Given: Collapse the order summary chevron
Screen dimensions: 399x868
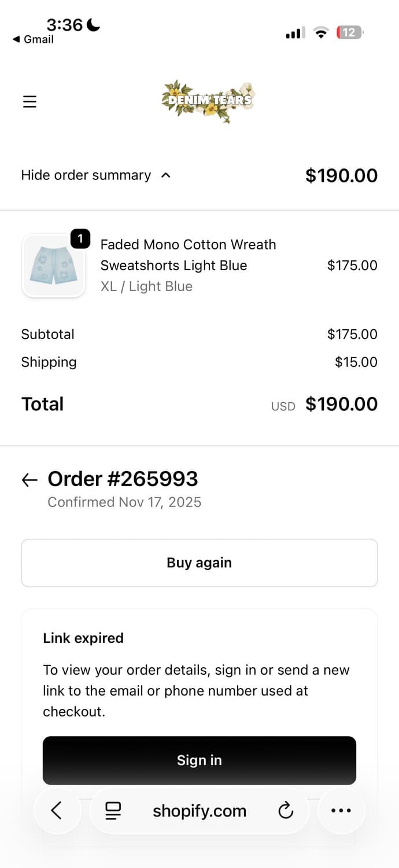Looking at the screenshot, I should [x=166, y=175].
